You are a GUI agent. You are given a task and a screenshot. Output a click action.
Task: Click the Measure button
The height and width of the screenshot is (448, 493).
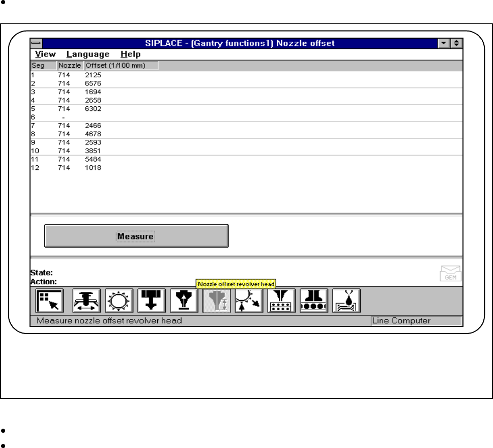pos(136,236)
